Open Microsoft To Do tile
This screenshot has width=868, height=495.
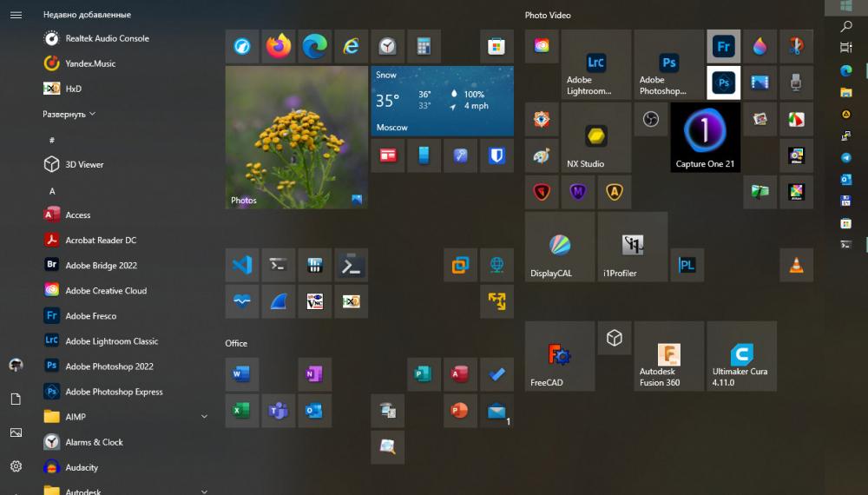(496, 373)
